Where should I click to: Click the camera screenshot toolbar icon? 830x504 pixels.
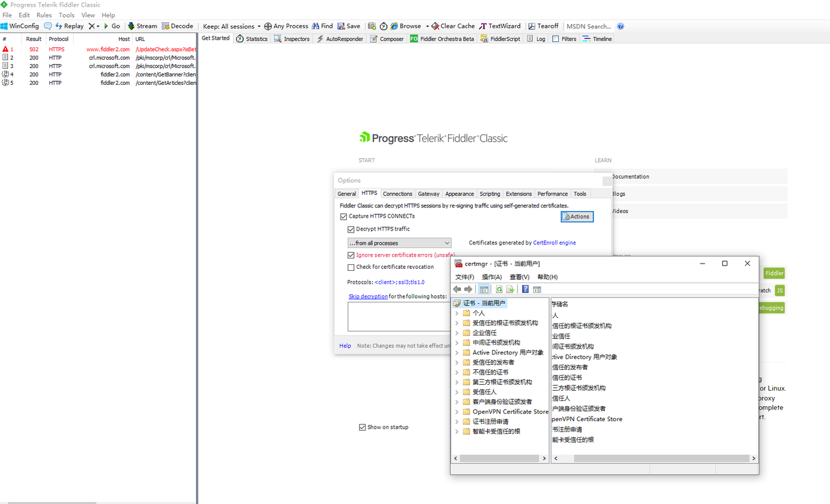[372, 27]
